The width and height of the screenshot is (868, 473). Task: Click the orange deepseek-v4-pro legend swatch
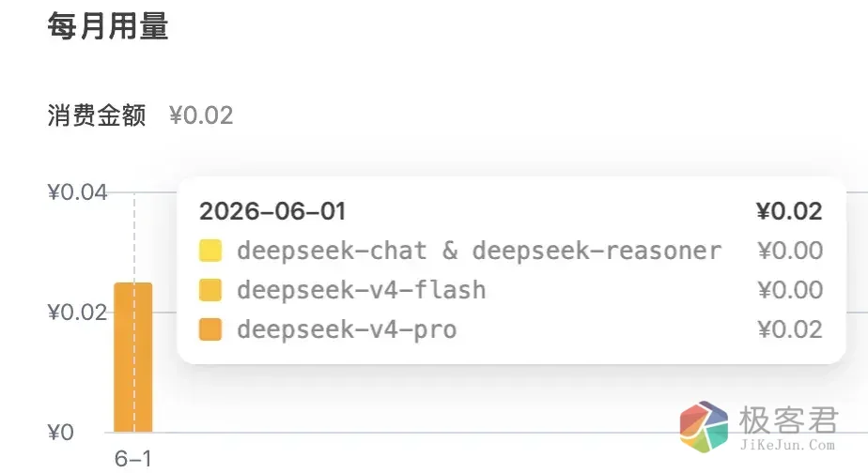tap(210, 329)
